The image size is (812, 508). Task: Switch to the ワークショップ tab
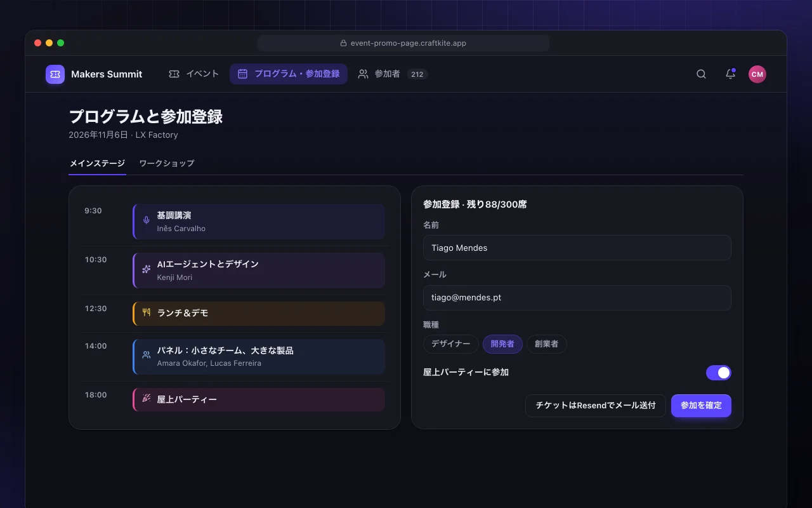pos(167,163)
